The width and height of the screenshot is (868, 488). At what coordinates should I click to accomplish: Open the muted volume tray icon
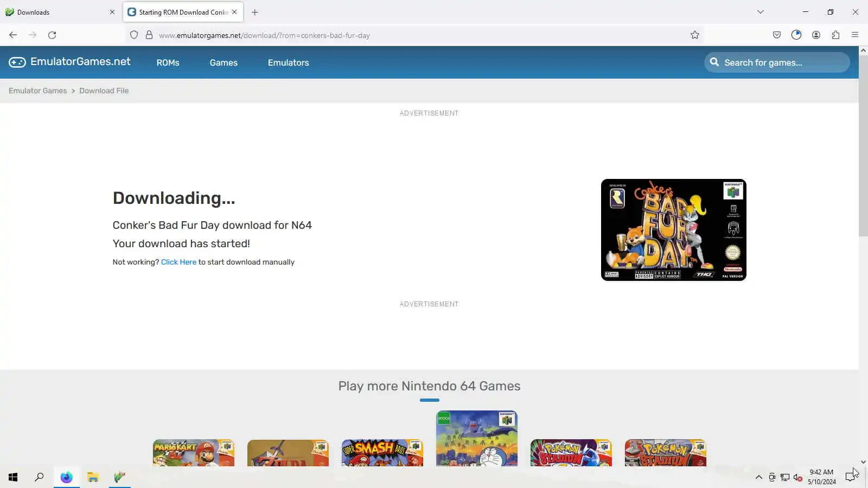point(797,477)
